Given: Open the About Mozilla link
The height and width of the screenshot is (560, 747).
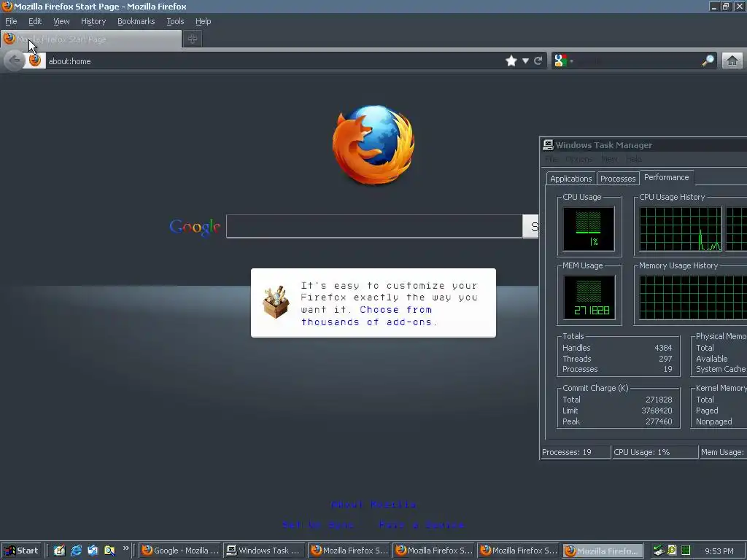Looking at the screenshot, I should pos(373,505).
